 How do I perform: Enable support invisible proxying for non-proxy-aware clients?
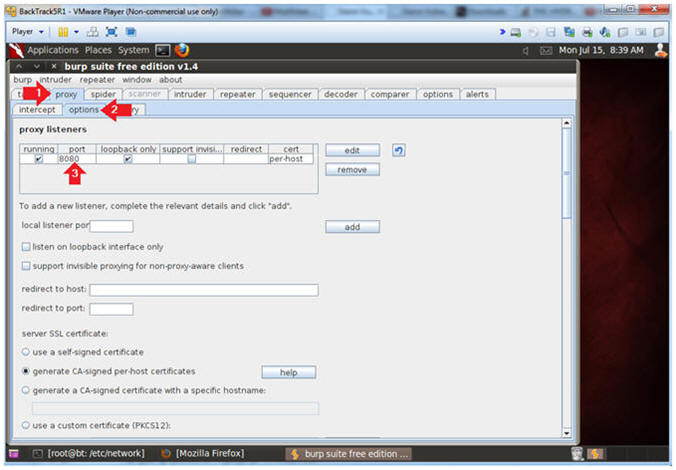coord(26,266)
